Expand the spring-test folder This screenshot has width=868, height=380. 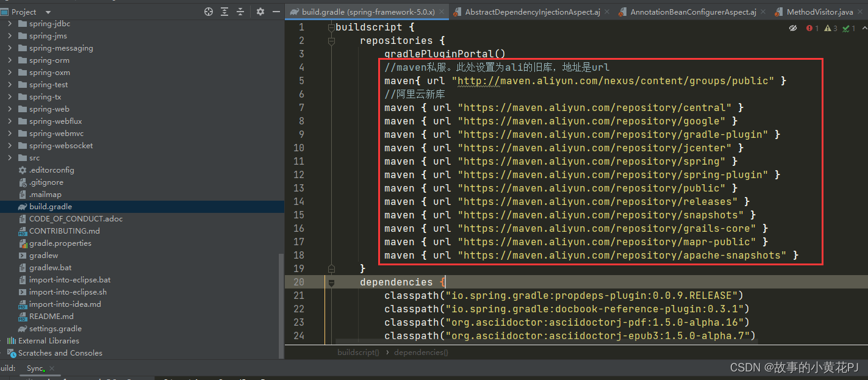pyautogui.click(x=10, y=85)
